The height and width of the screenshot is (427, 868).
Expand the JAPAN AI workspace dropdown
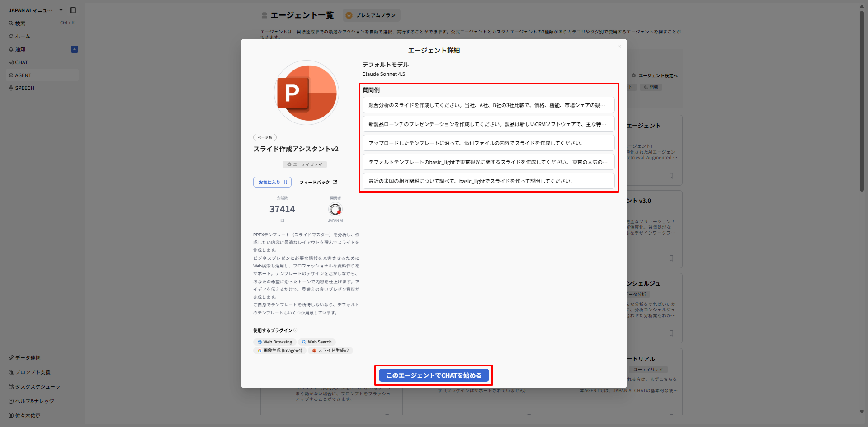click(61, 10)
